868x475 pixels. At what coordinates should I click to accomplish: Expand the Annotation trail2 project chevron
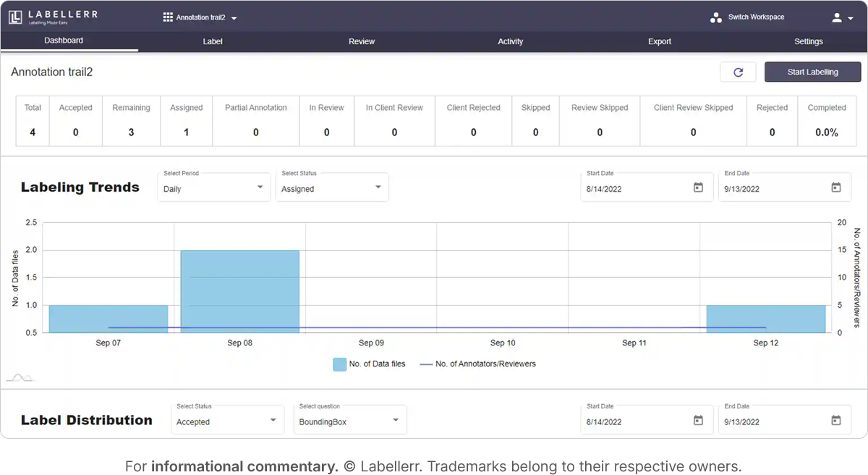tap(235, 17)
